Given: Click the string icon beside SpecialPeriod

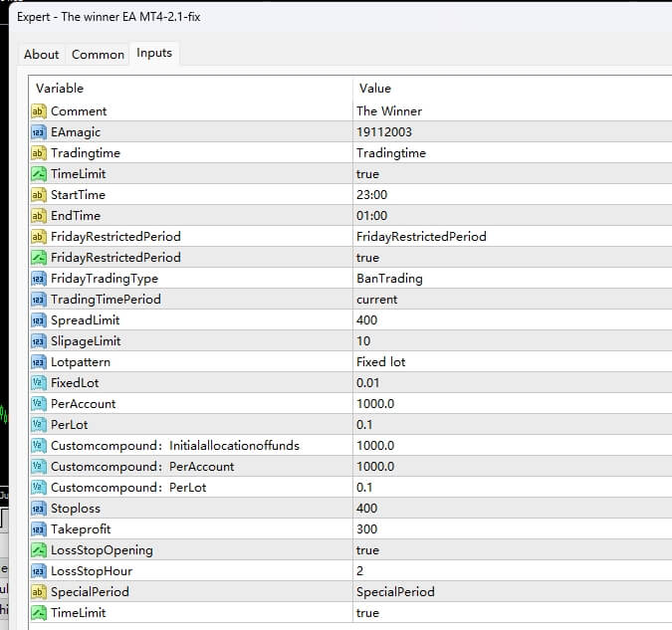Looking at the screenshot, I should pos(39,592).
